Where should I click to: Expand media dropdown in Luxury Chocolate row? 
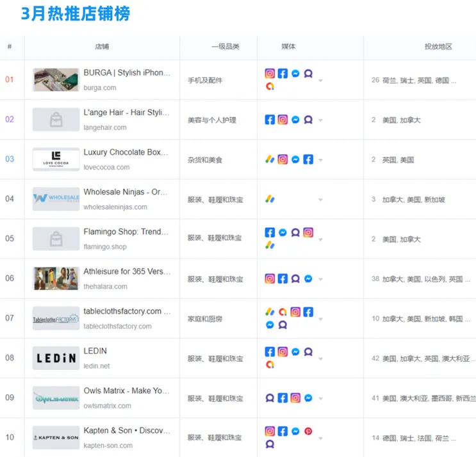320,160
